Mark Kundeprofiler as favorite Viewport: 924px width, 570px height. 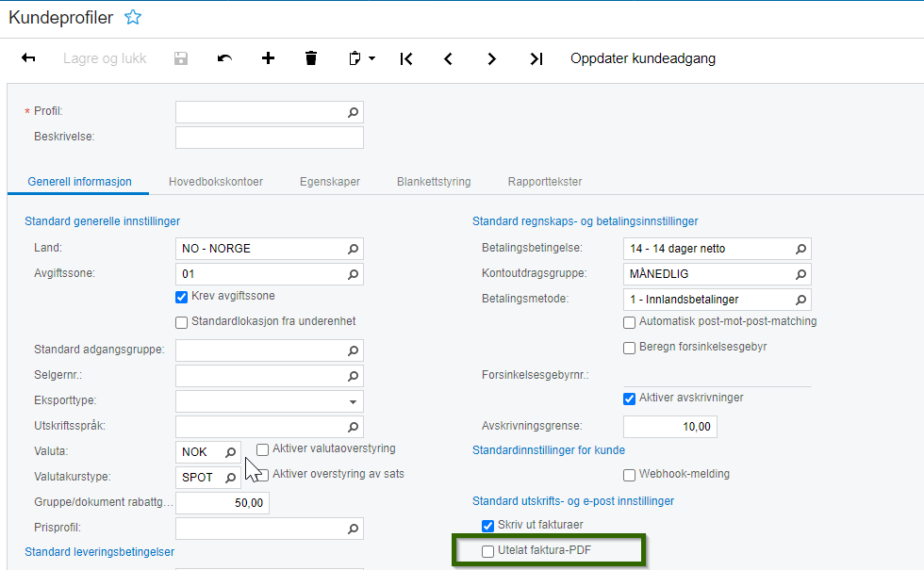pos(133,17)
